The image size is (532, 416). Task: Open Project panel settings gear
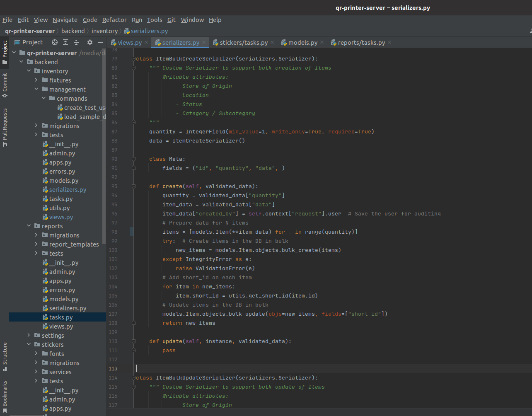[x=90, y=42]
